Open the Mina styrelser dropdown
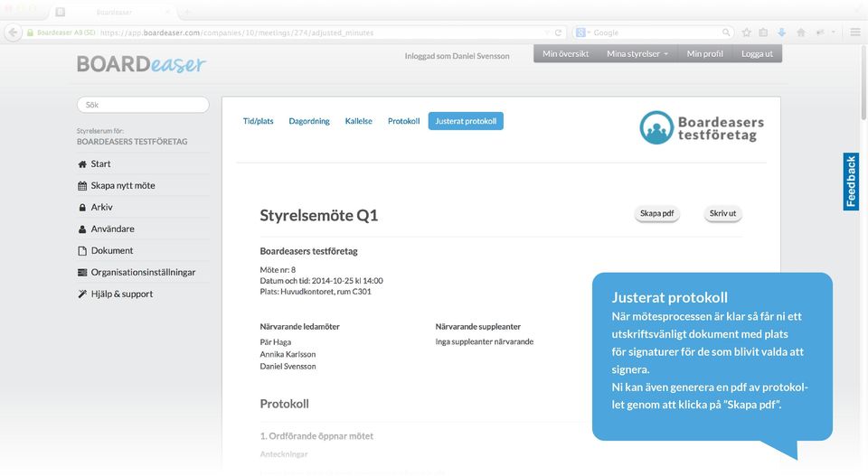The image size is (868, 476). click(637, 53)
